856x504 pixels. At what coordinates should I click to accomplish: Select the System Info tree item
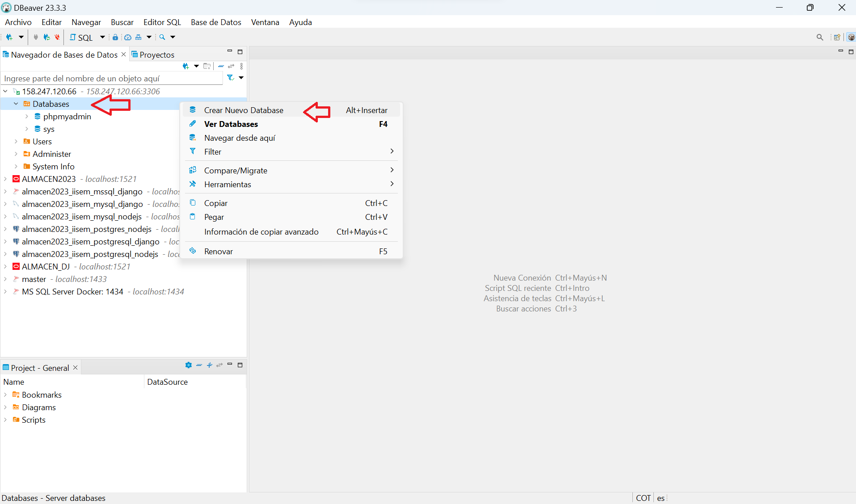(x=53, y=167)
